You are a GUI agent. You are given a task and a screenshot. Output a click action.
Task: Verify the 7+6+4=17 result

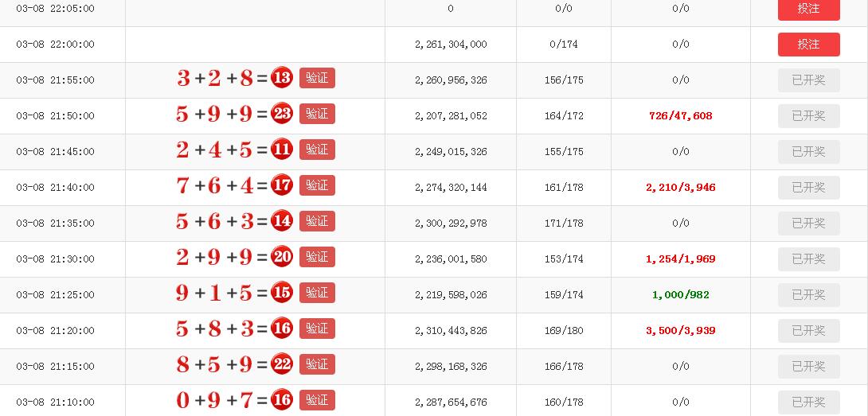(x=317, y=185)
